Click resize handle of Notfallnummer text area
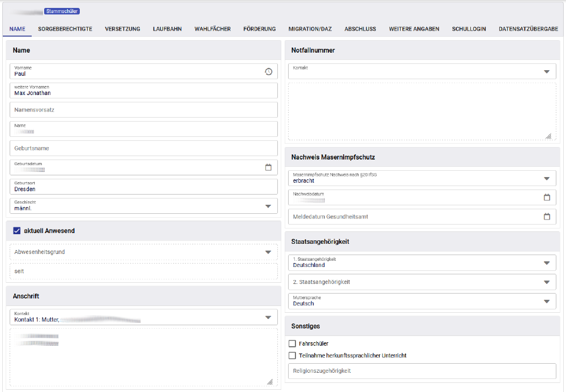566x392 pixels. 548,136
